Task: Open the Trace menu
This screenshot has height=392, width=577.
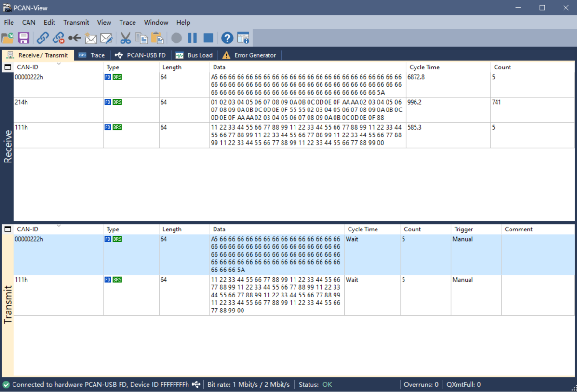Action: point(127,23)
